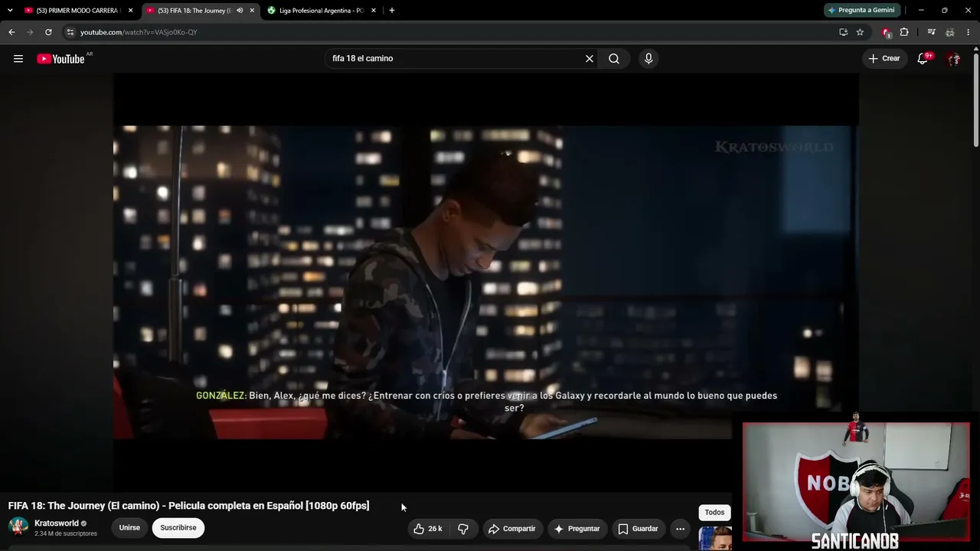Open the Kratosworld channel name link

coord(57,523)
